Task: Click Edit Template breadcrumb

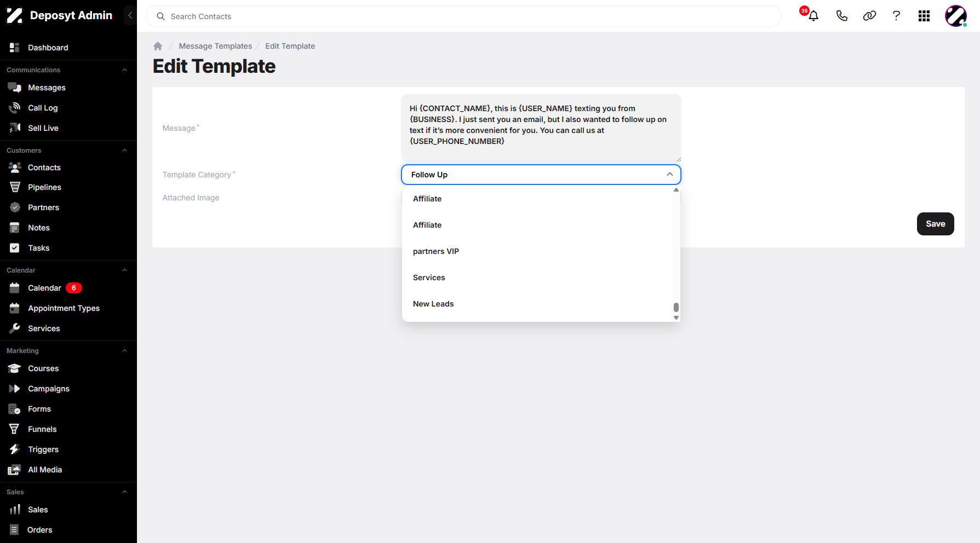Action: pyautogui.click(x=290, y=46)
